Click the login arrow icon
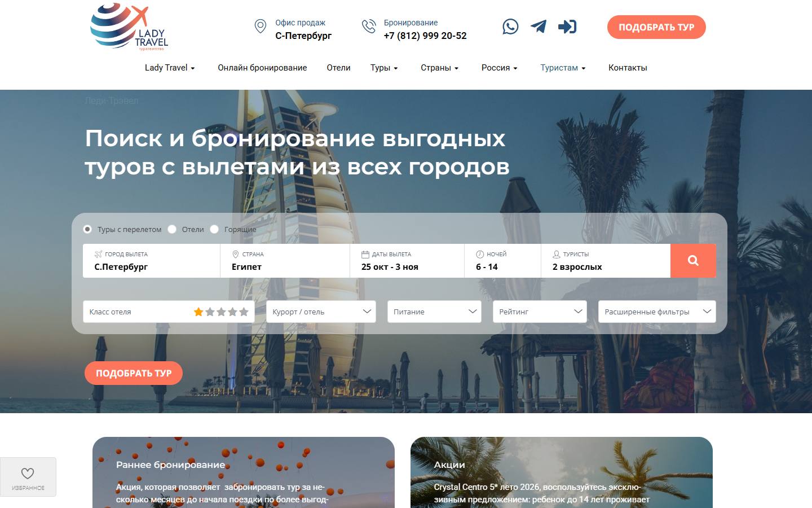 [x=567, y=27]
